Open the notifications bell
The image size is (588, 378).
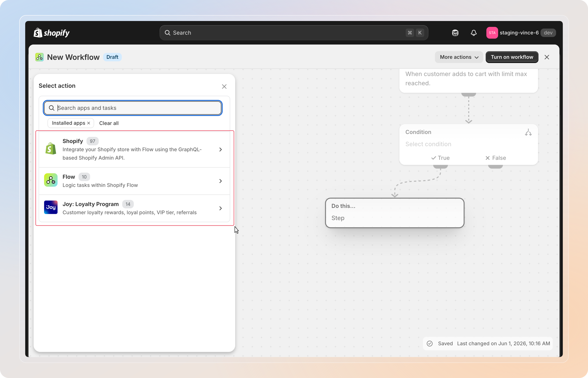click(473, 33)
